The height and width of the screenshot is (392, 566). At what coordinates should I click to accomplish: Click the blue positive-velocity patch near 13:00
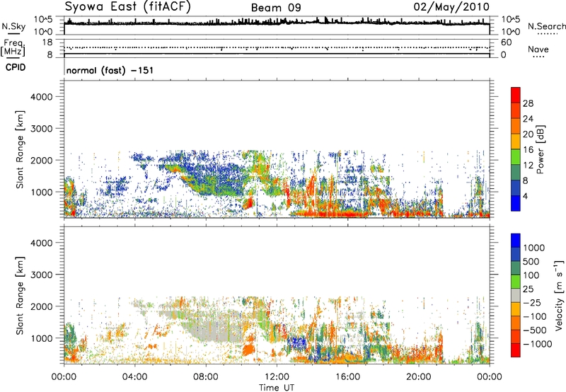[x=296, y=342]
